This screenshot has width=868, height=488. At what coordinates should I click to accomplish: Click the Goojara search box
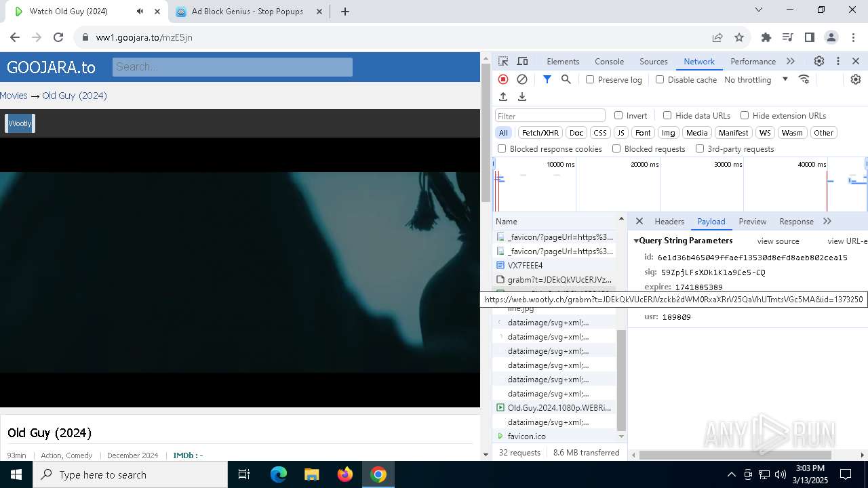tap(233, 66)
